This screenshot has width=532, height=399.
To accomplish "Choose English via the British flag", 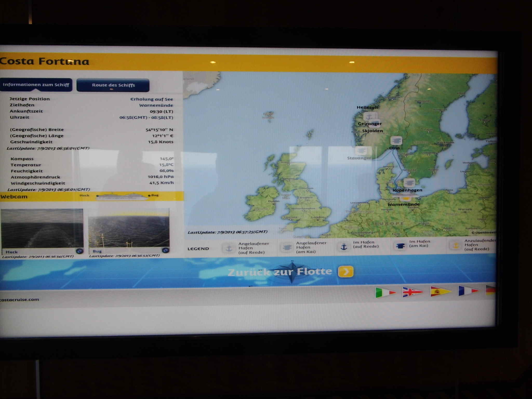I will pos(412,292).
